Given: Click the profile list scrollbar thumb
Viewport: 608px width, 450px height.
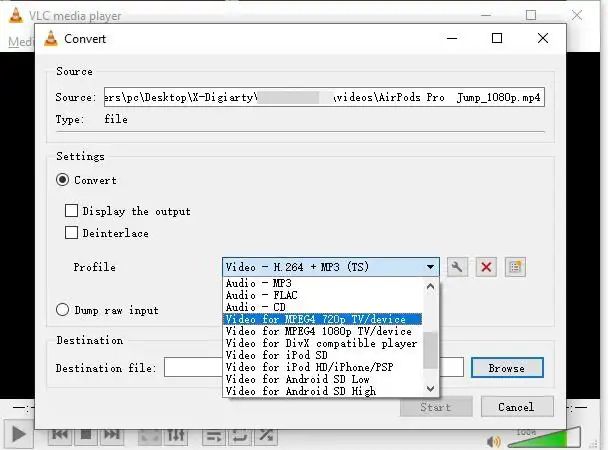Looking at the screenshot, I should point(430,350).
